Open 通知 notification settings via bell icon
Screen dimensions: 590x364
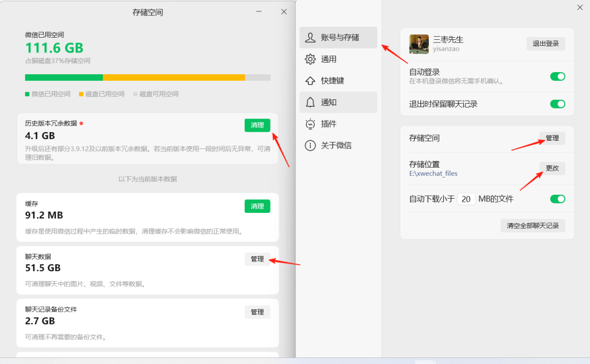310,102
